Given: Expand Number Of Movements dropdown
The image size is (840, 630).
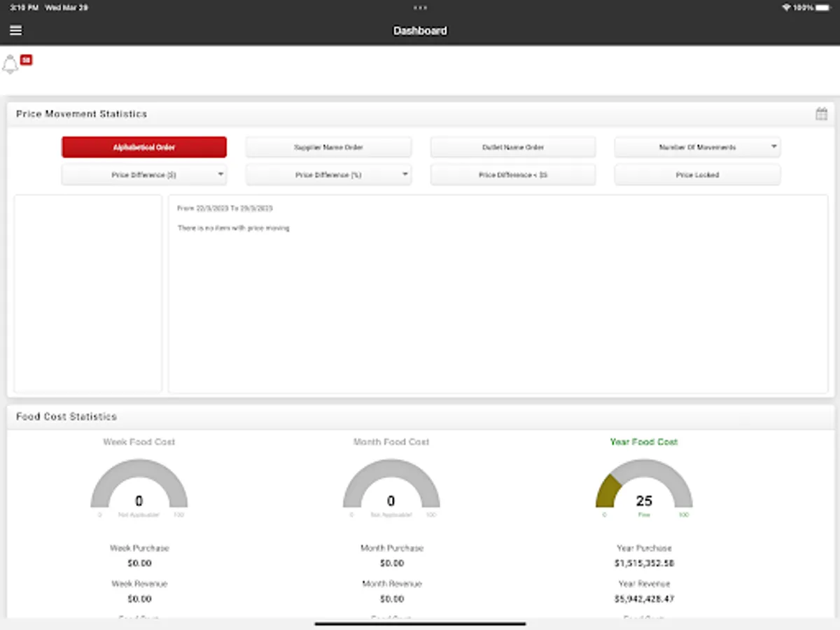Looking at the screenshot, I should click(697, 148).
